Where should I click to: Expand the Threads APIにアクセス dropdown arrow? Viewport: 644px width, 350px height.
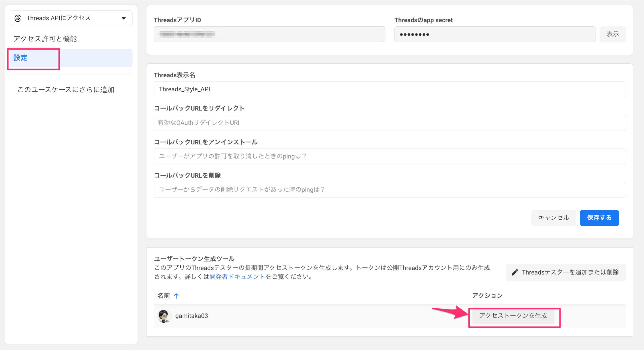pos(124,18)
